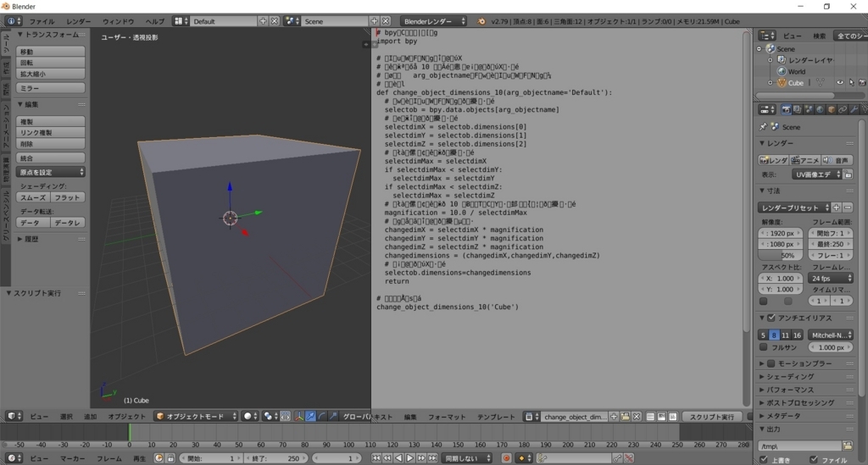
Task: Click the Translate button in tool shelf
Action: 50,52
